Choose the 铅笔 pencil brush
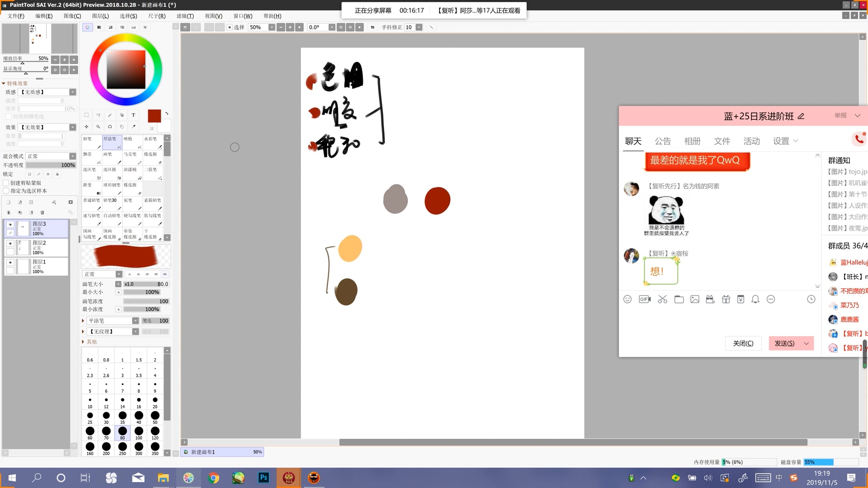This screenshot has height=488, width=868. [x=92, y=142]
